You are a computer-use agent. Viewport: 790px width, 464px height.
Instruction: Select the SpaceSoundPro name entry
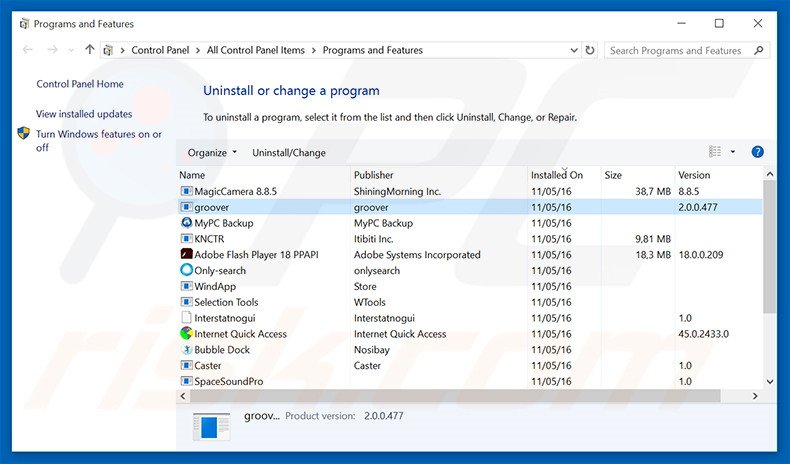click(229, 381)
